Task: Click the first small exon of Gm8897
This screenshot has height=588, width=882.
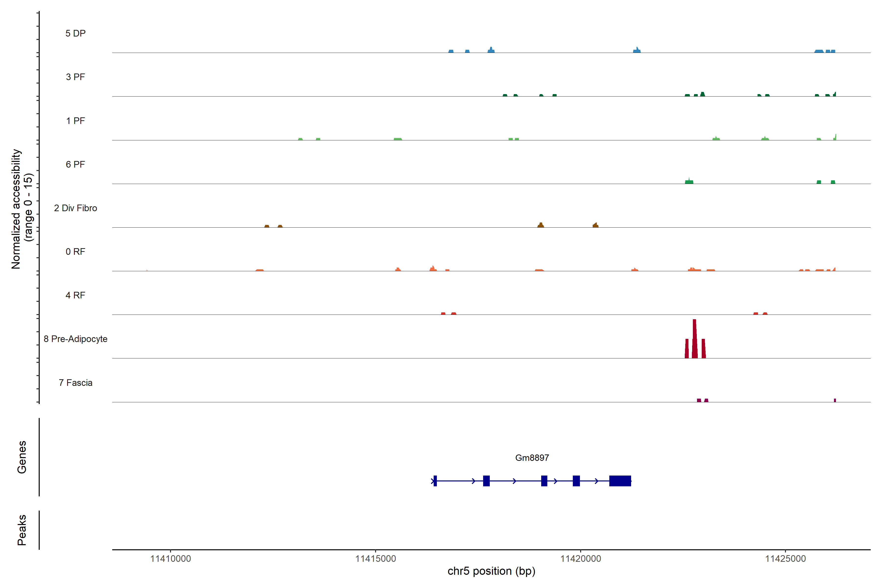Action: (435, 481)
